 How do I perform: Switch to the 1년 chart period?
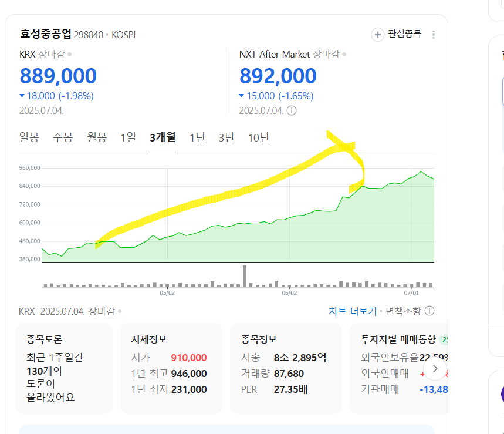(x=197, y=137)
